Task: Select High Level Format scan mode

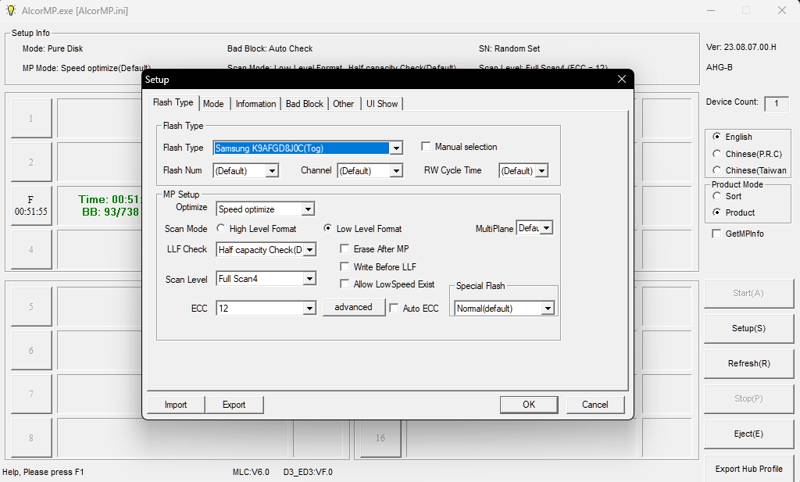Action: tap(221, 229)
